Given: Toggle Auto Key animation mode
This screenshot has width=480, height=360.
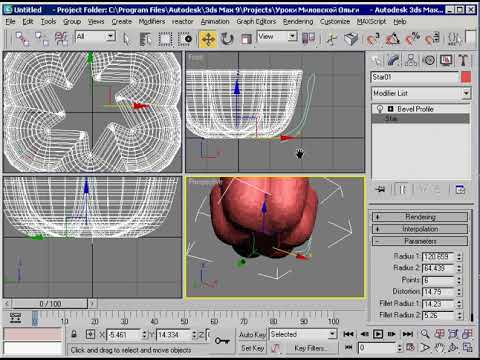Looking at the screenshot, I should tap(252, 334).
